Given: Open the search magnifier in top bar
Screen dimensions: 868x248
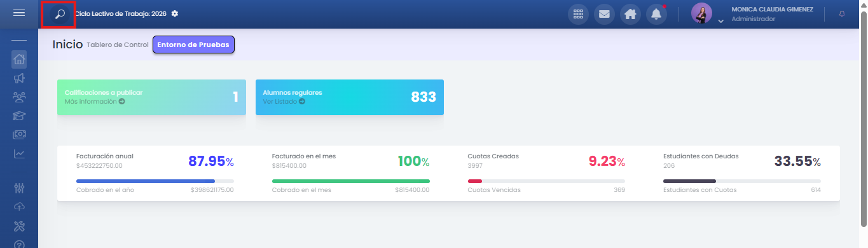Looking at the screenshot, I should point(60,14).
